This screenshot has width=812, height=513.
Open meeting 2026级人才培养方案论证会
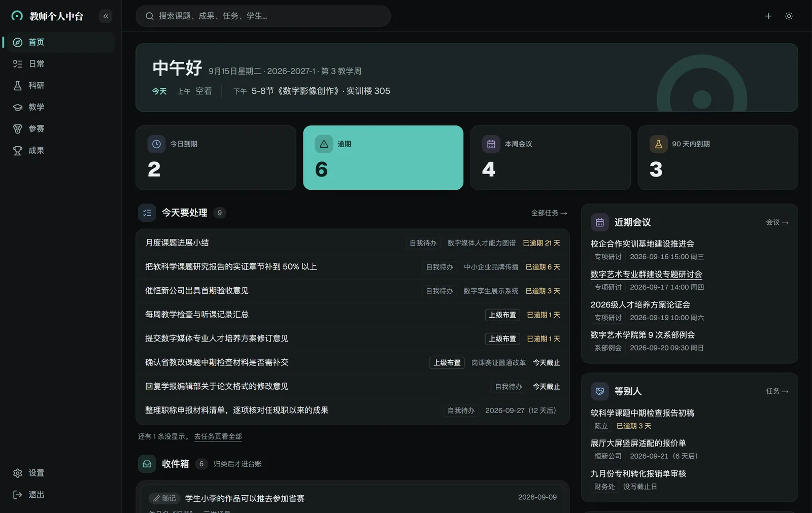pyautogui.click(x=640, y=305)
